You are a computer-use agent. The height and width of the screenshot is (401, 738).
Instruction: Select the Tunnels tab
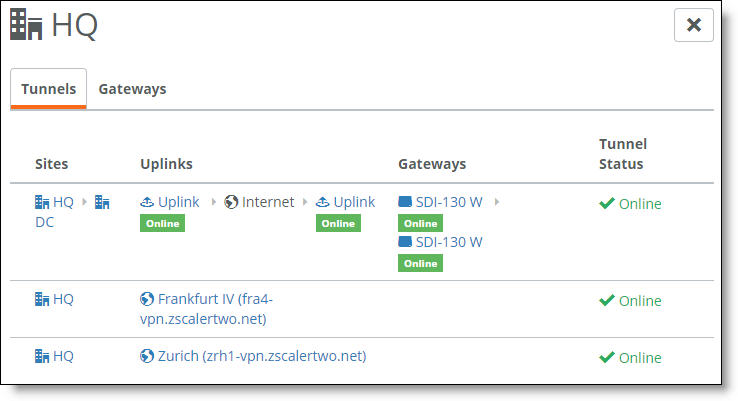[x=48, y=89]
